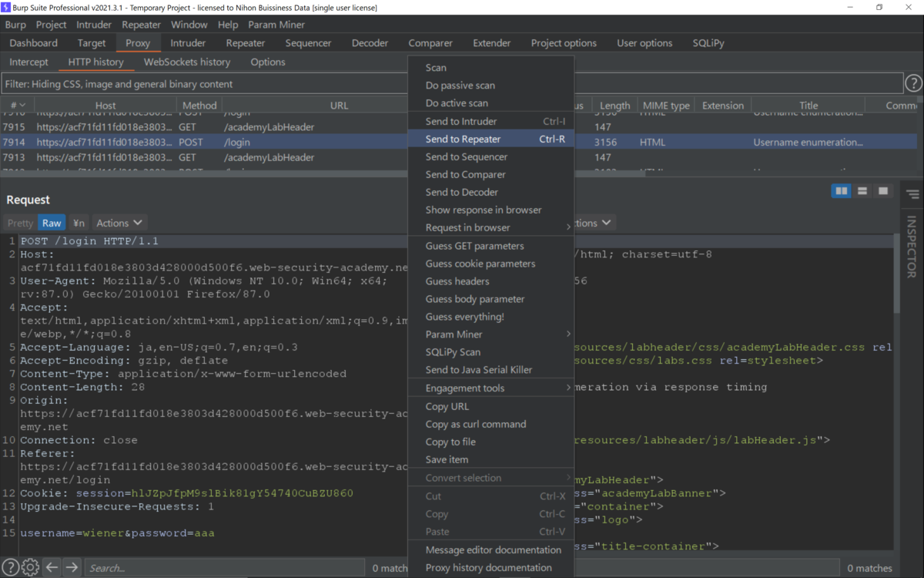Choose Show response in browser
This screenshot has height=578, width=924.
coord(491,210)
